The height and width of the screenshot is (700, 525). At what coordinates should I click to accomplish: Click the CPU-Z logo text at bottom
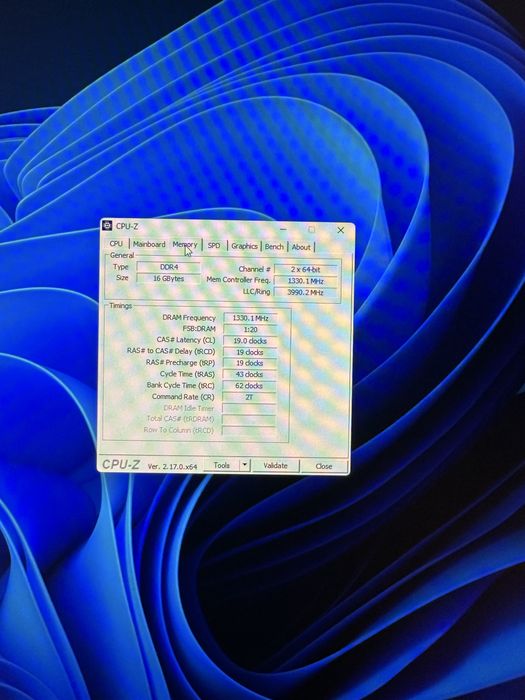(121, 464)
